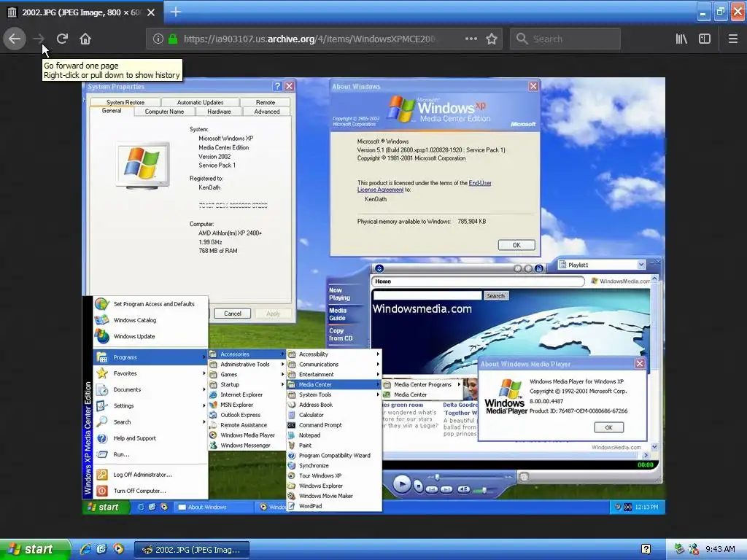Open the Library bookmarks and history icon
Image resolution: width=747 pixels, height=560 pixels.
click(x=682, y=39)
